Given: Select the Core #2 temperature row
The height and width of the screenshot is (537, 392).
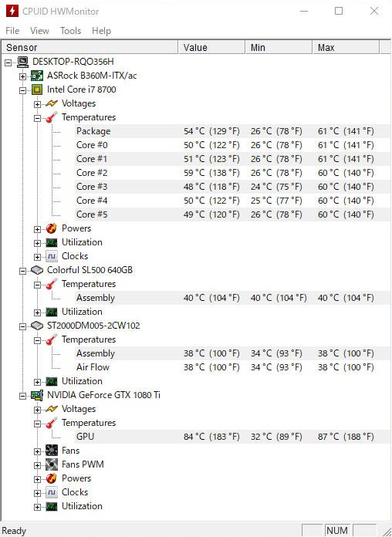Looking at the screenshot, I should pos(232,173).
